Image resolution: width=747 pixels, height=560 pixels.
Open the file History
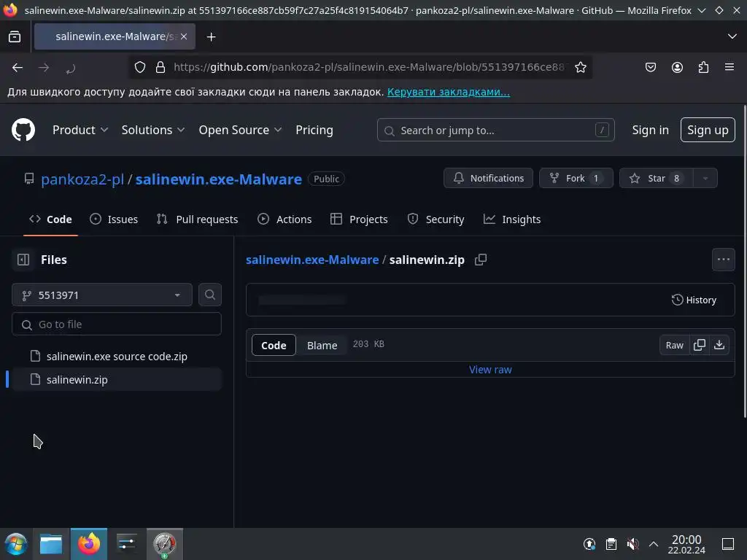point(694,300)
